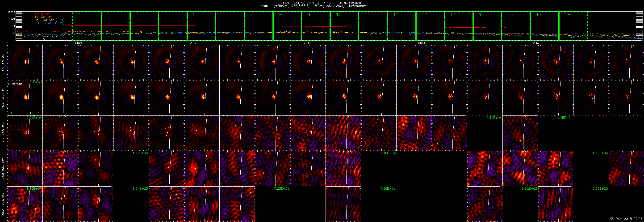Open first image in 12.0-25.0 keV row
This screenshot has width=644, height=222.
(x=25, y=133)
